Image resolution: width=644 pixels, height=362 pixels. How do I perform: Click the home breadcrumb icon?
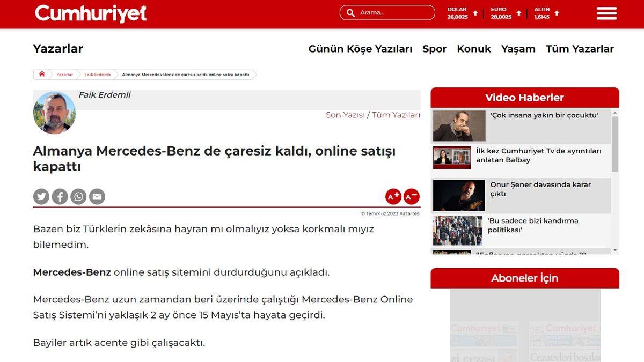pyautogui.click(x=42, y=74)
